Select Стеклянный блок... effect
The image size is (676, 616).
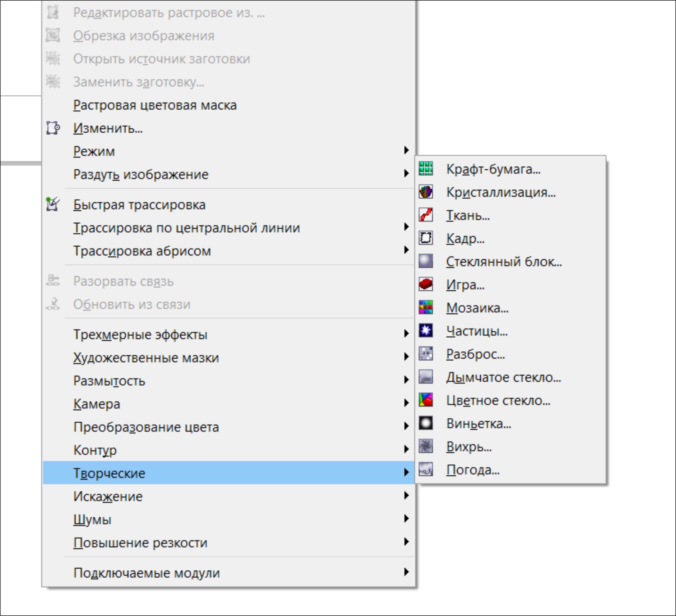click(x=504, y=261)
